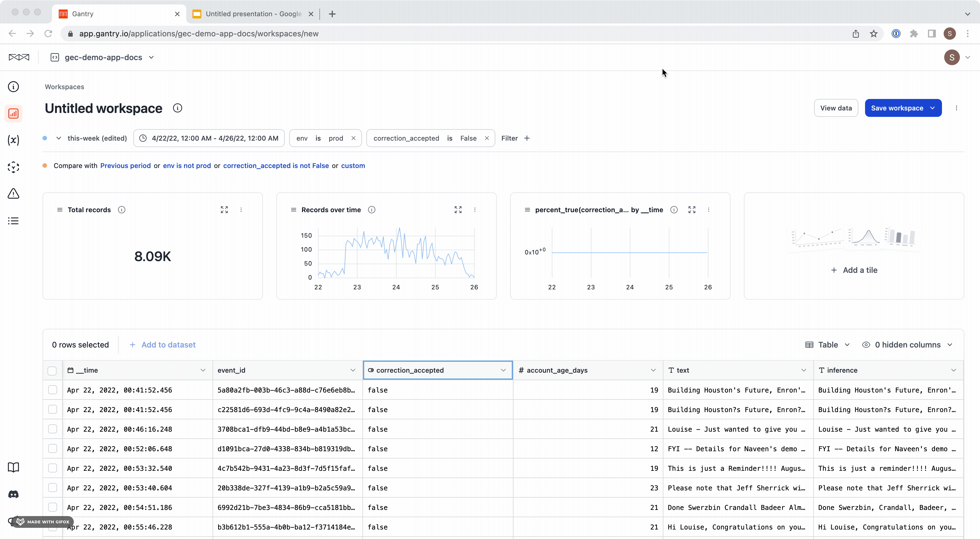980x539 pixels.
Task: Click the Previous period comparison link
Action: click(x=125, y=166)
